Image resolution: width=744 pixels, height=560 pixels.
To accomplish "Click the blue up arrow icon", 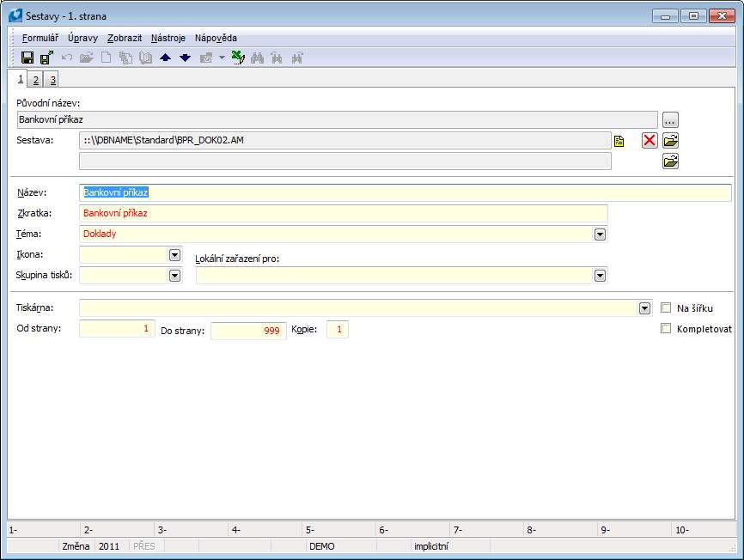I will point(165,58).
